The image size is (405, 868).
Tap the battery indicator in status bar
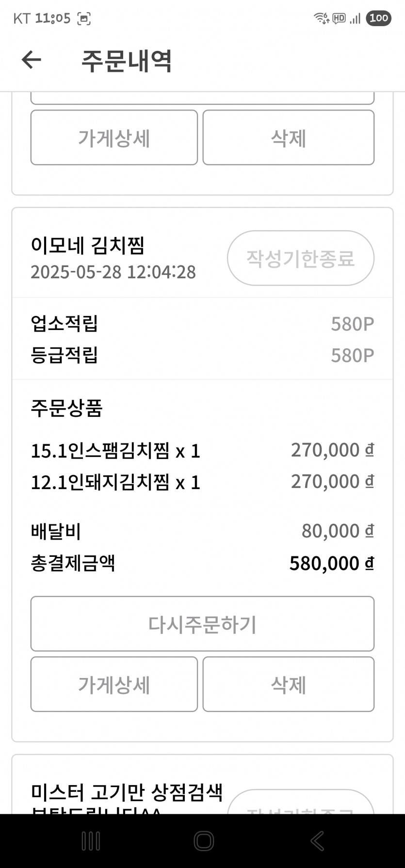coord(378,18)
